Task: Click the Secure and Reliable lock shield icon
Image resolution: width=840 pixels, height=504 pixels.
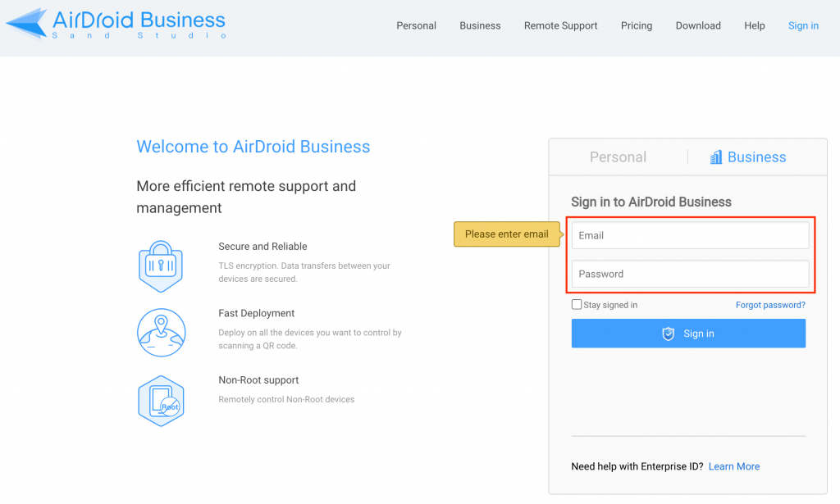Action: coord(161,266)
